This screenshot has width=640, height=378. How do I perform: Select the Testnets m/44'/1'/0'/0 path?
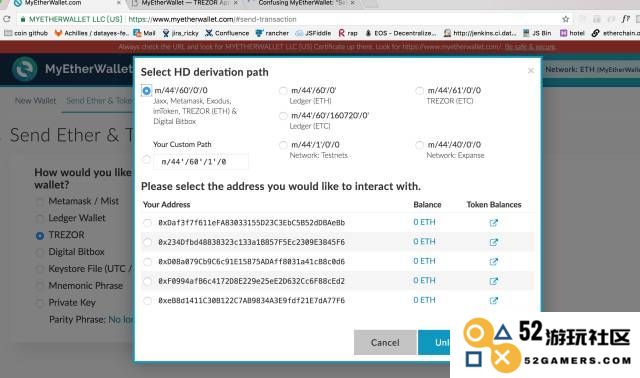coord(283,145)
